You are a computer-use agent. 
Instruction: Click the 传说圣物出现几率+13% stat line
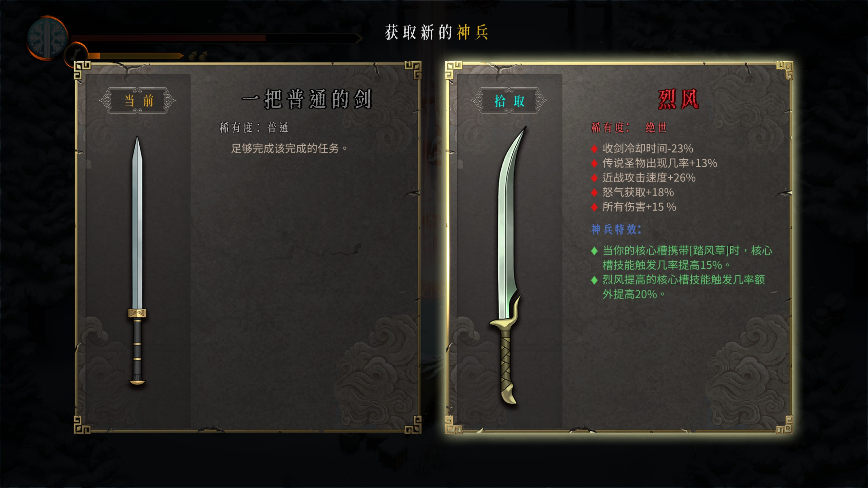pos(660,163)
